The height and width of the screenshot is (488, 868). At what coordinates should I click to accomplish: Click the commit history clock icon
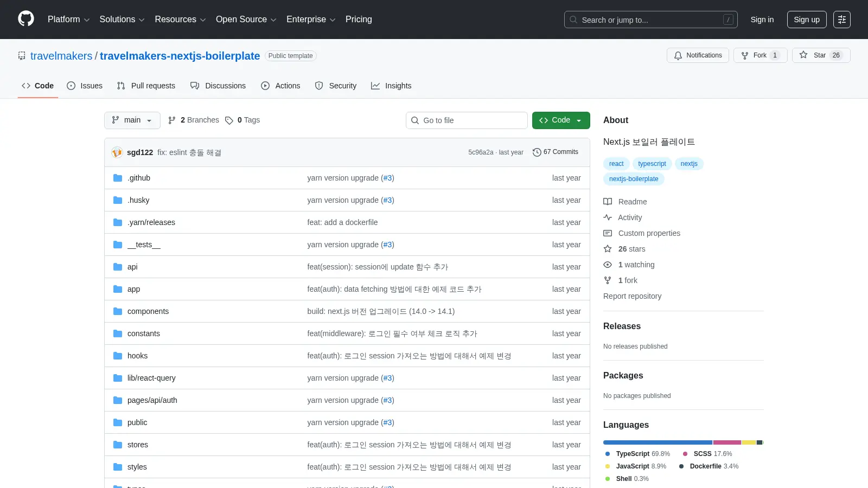(x=537, y=152)
